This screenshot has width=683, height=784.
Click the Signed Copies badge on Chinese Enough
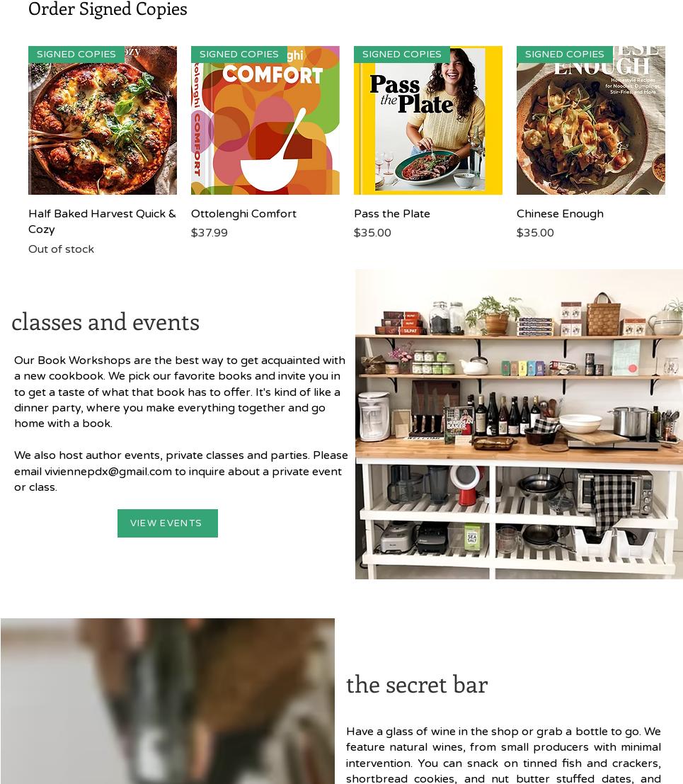(x=565, y=54)
